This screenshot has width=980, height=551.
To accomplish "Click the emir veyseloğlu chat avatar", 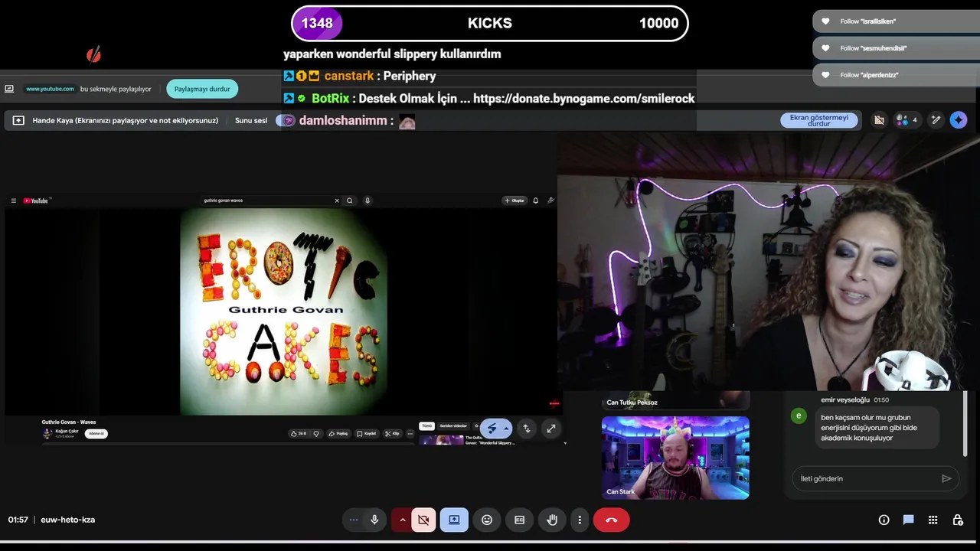I will pyautogui.click(x=799, y=416).
